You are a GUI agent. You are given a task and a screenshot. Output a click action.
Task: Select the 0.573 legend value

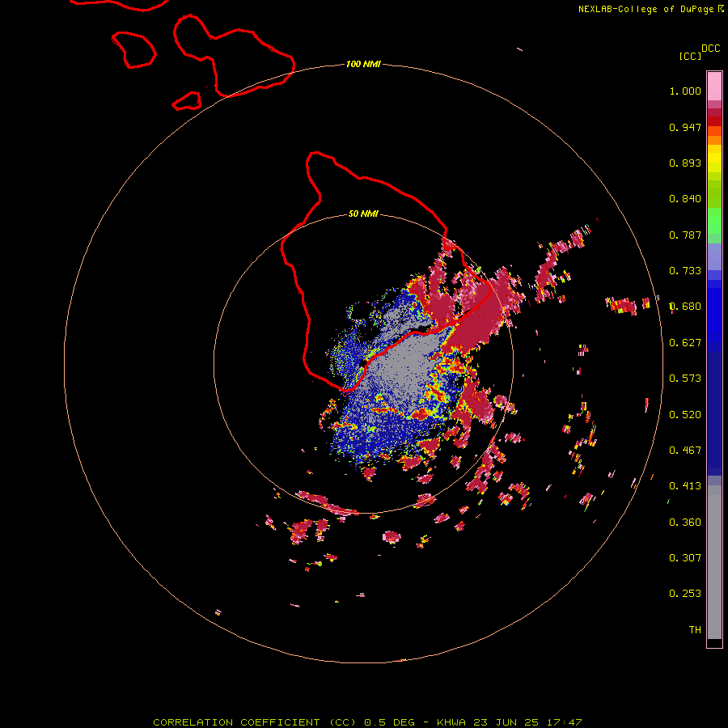(x=685, y=379)
